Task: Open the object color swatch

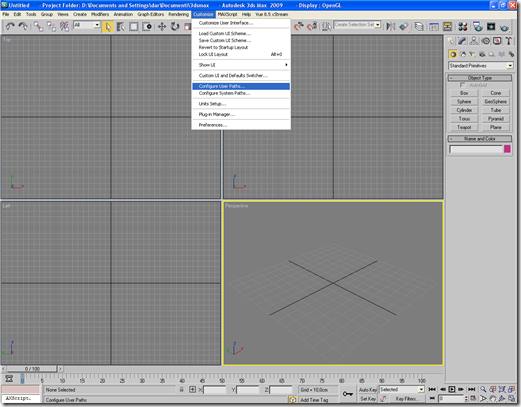Action: [x=507, y=149]
